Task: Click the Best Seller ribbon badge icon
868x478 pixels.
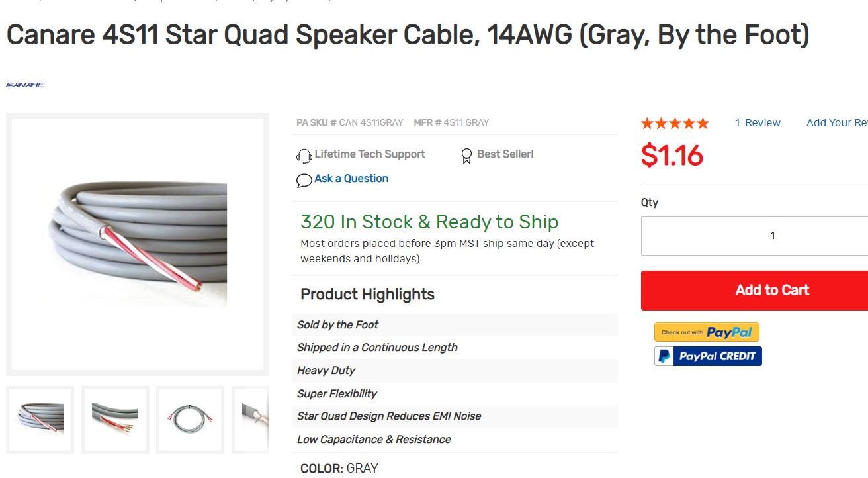Action: 466,156
